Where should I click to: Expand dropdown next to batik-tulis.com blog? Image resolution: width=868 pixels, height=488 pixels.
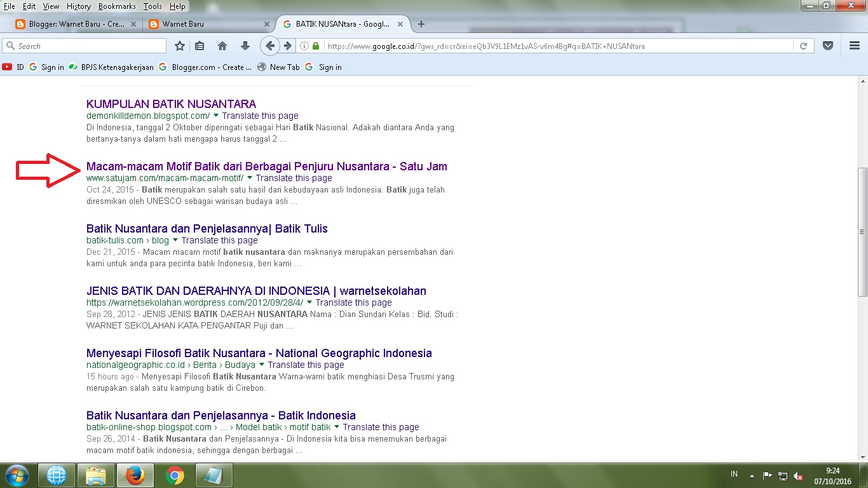pos(175,240)
